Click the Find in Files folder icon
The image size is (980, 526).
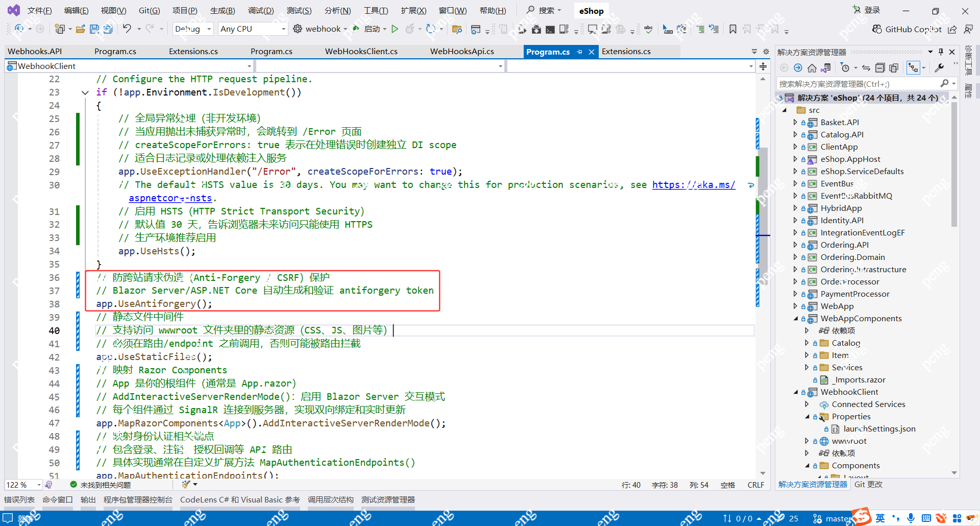pos(457,29)
